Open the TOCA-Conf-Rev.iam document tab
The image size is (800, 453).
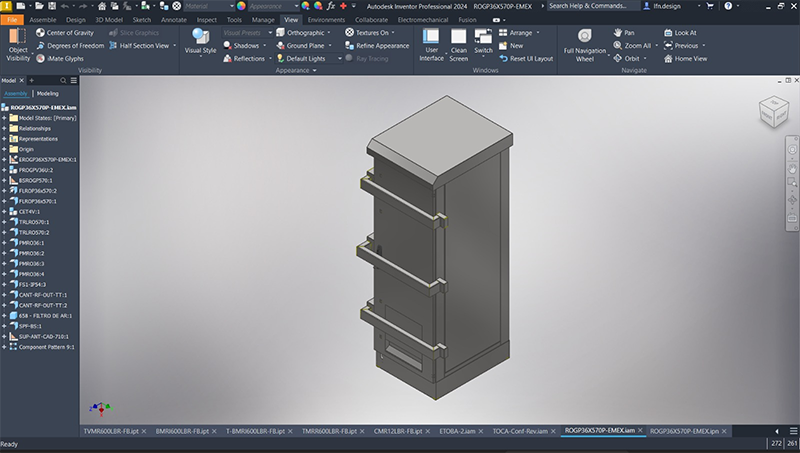pyautogui.click(x=520, y=431)
